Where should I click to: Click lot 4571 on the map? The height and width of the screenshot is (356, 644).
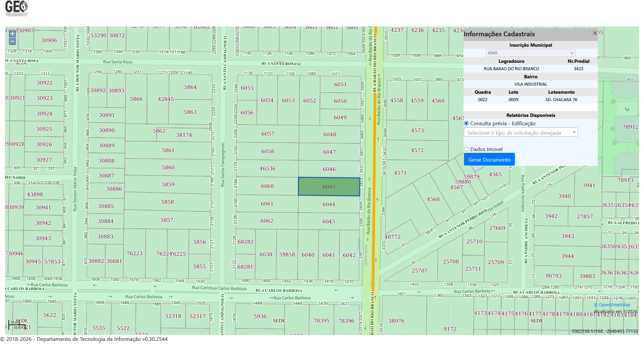point(400,173)
